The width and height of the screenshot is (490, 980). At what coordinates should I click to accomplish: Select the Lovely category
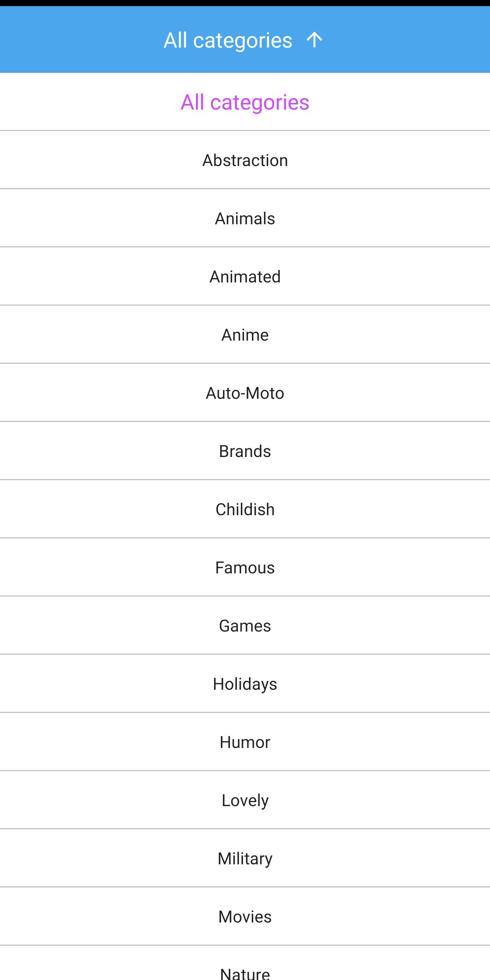245,800
